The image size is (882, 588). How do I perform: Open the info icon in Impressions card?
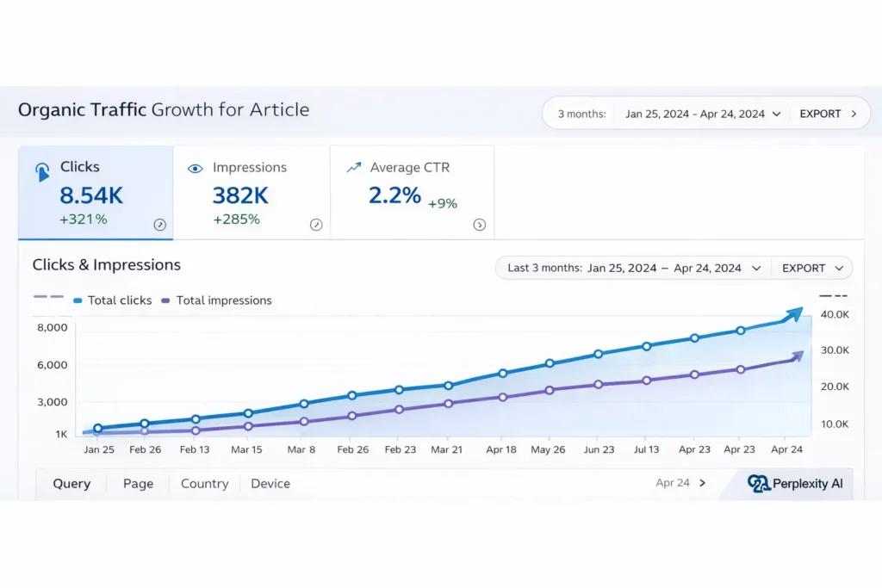coord(316,225)
